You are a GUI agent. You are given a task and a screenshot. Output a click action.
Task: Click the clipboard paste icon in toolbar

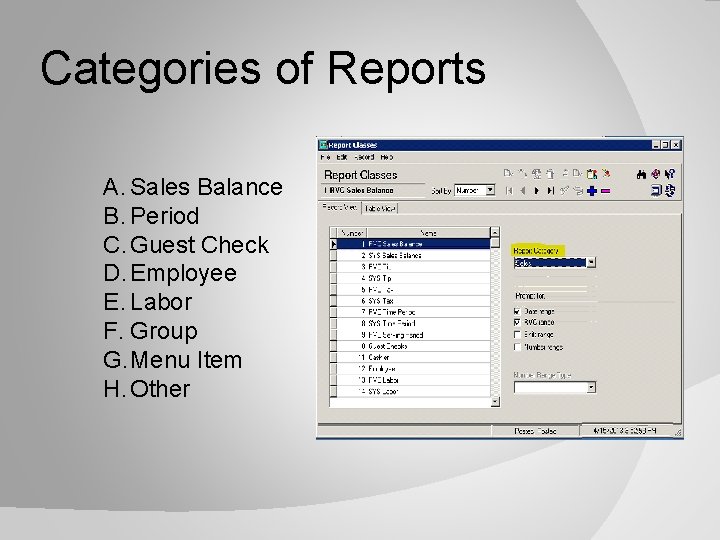tap(592, 174)
